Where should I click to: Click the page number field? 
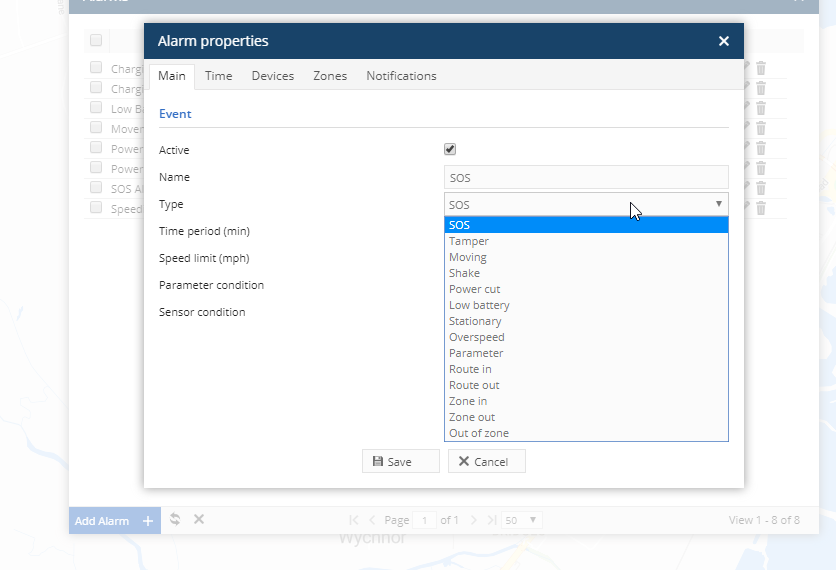424,520
